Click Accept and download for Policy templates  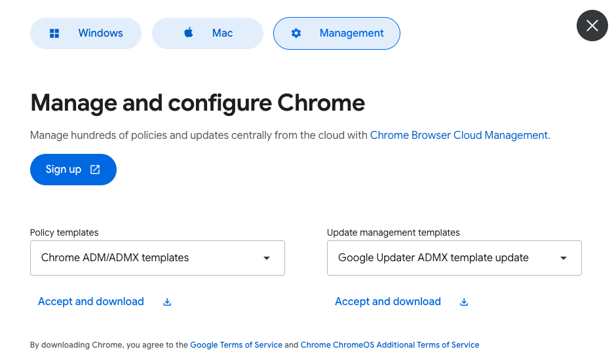91,302
